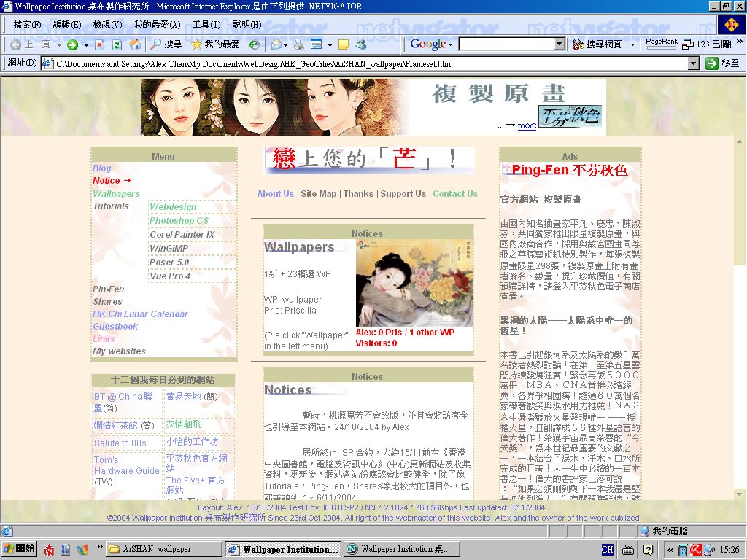This screenshot has width=747, height=560.
Task: Refresh the page using the green refresh icon
Action: [x=117, y=44]
